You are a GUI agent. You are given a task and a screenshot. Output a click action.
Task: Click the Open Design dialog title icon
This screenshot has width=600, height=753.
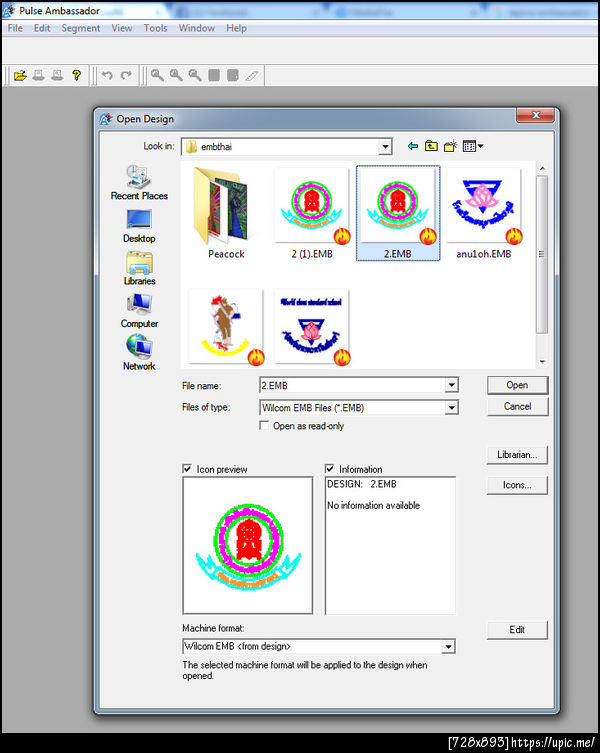[106, 119]
